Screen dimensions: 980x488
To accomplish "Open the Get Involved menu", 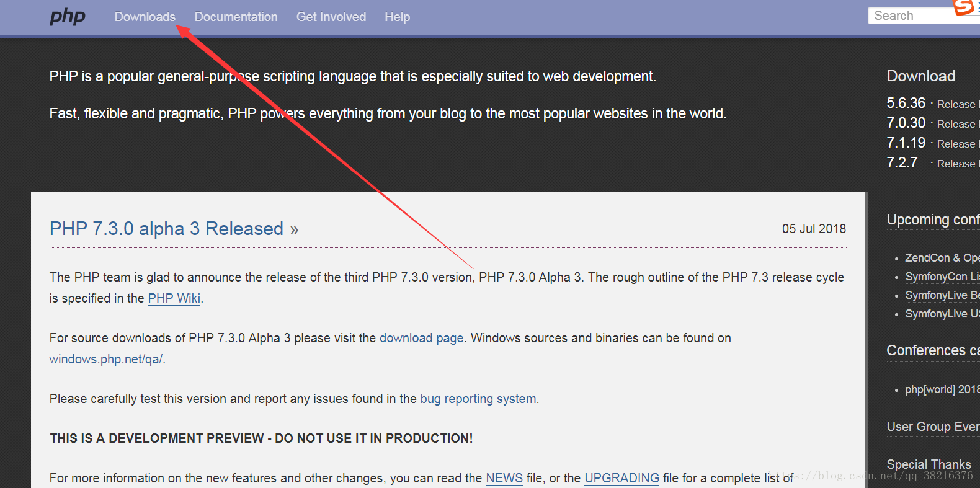I will point(331,17).
